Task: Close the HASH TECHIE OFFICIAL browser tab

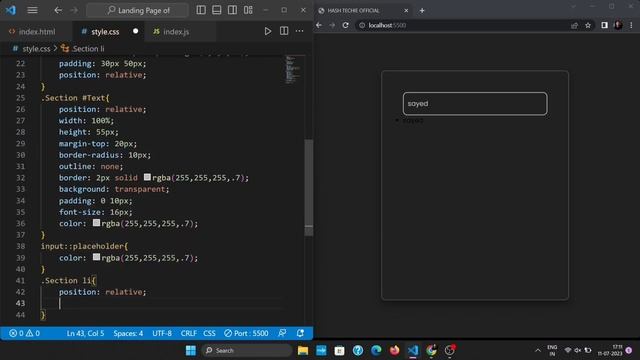Action: [406, 11]
